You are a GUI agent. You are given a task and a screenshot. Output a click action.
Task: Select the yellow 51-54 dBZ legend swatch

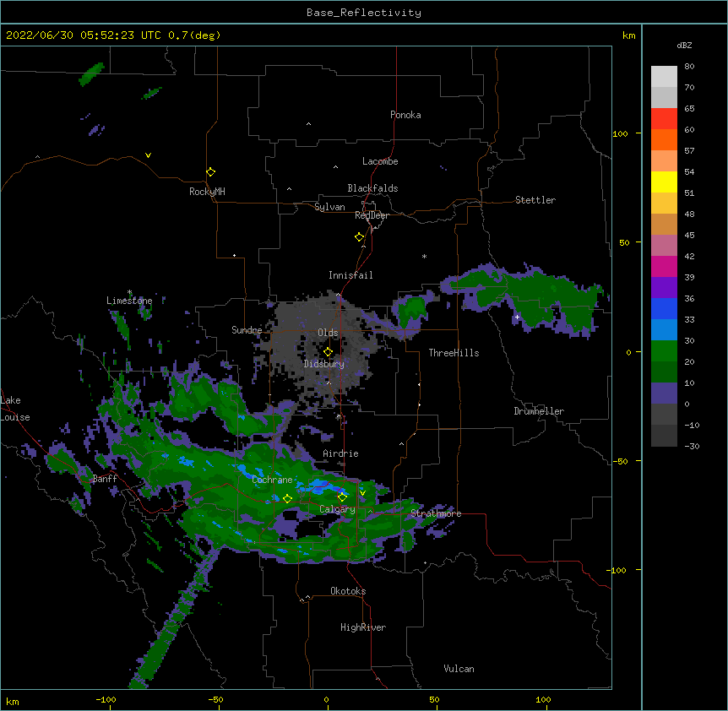pyautogui.click(x=664, y=182)
